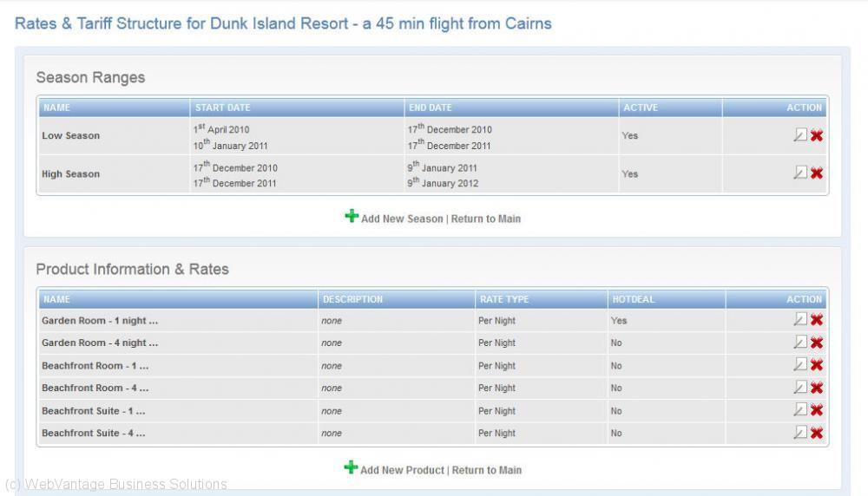Delete the Low Season range
Image resolution: width=868 pixels, height=496 pixels.
(817, 135)
